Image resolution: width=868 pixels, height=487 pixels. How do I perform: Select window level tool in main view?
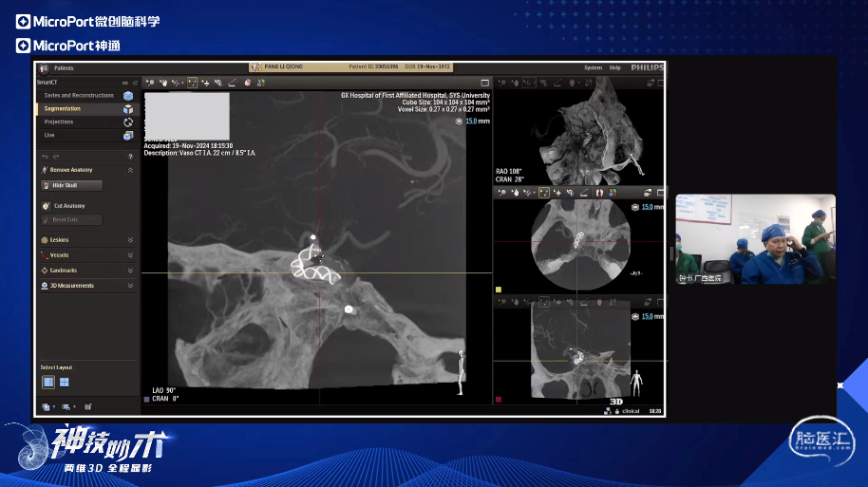point(218,83)
